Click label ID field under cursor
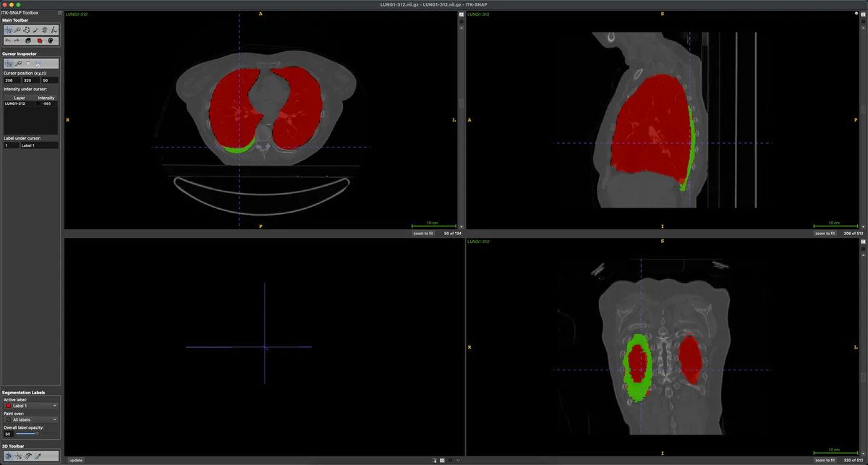The width and height of the screenshot is (868, 465). 11,145
